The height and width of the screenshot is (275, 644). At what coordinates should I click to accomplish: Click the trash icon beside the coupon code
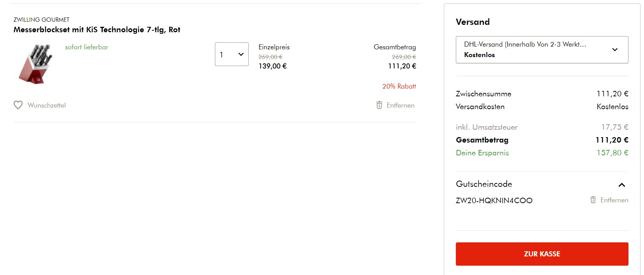(593, 200)
